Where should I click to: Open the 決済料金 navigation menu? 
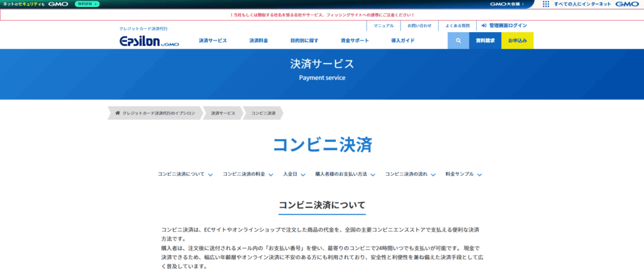pos(258,41)
